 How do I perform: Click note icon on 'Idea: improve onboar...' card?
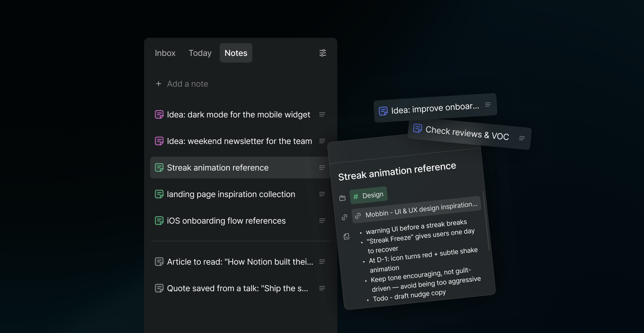coord(383,111)
